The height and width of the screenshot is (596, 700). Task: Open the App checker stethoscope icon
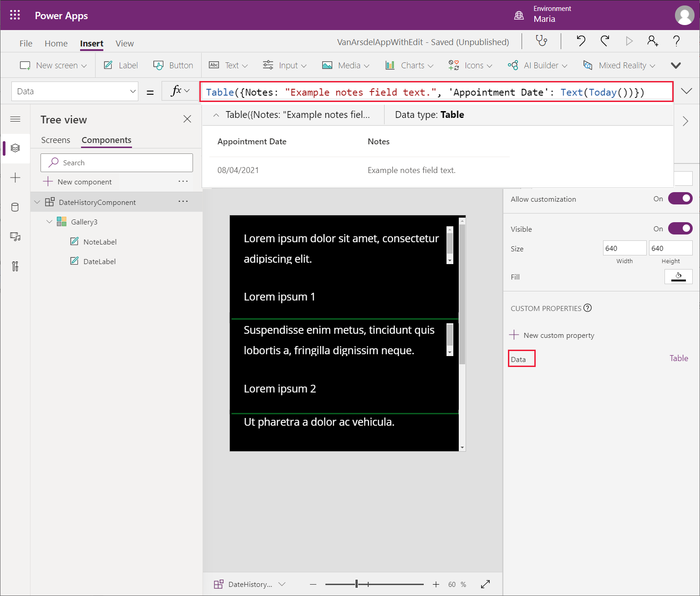pos(541,41)
